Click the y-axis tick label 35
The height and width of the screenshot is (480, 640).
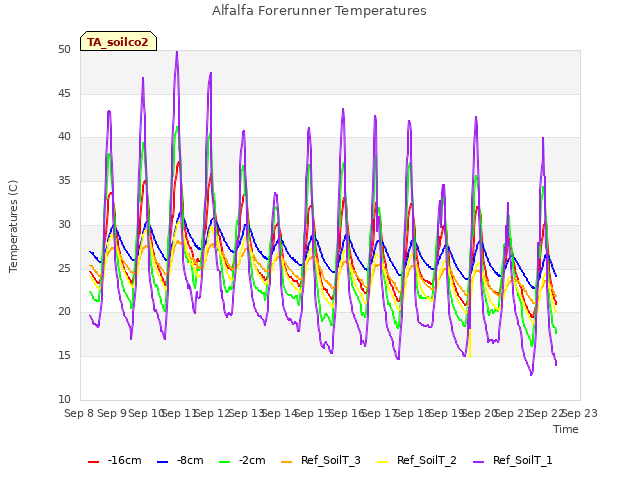(x=64, y=181)
